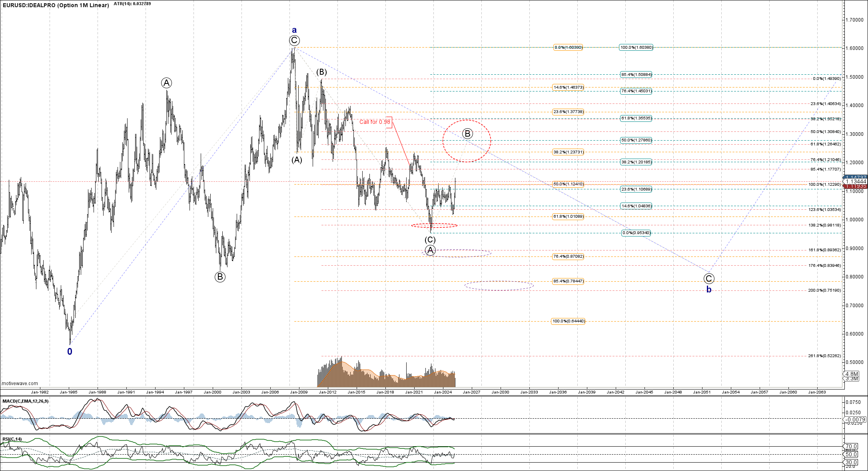Click the MACD(C,EMA,12,26,9) indicator title

click(26, 401)
